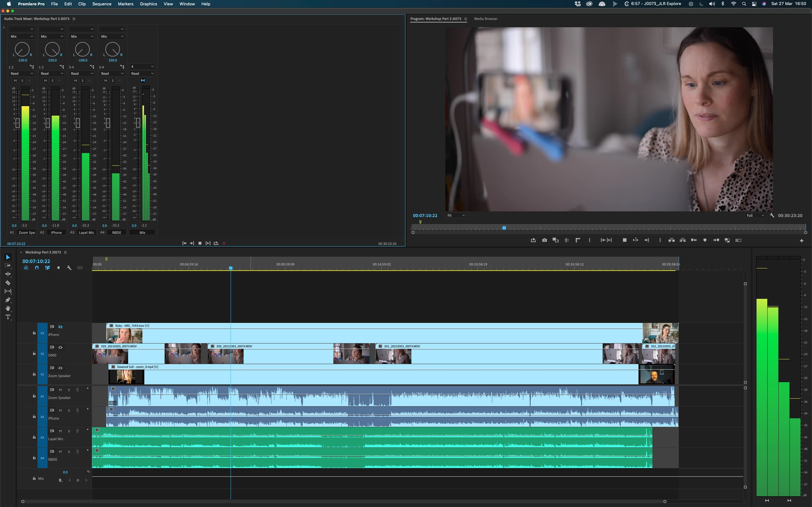This screenshot has height=507, width=812.
Task: Switch to the Media Browser tab
Action: [485, 19]
